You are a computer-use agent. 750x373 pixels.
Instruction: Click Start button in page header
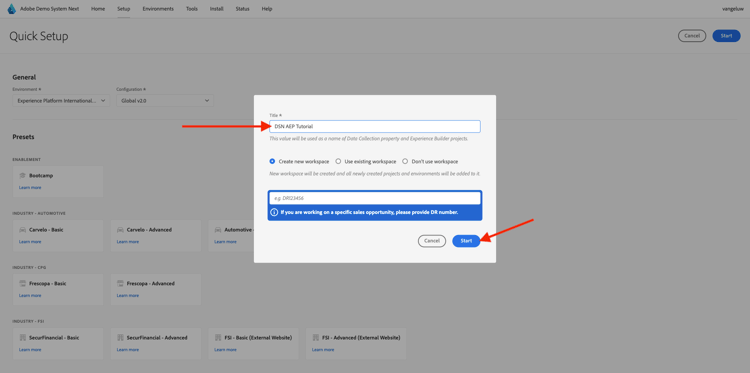(x=726, y=36)
